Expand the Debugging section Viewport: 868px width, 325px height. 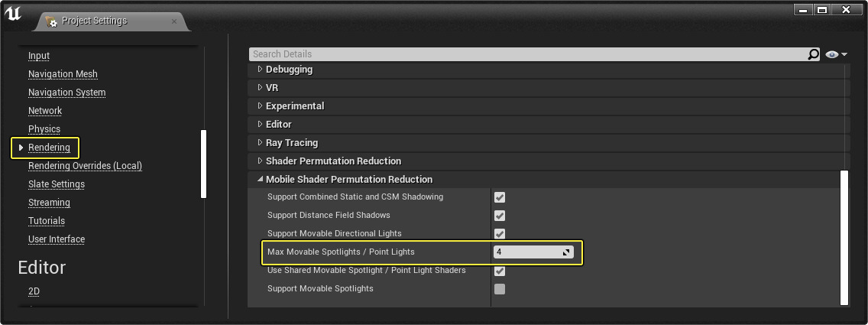point(261,70)
